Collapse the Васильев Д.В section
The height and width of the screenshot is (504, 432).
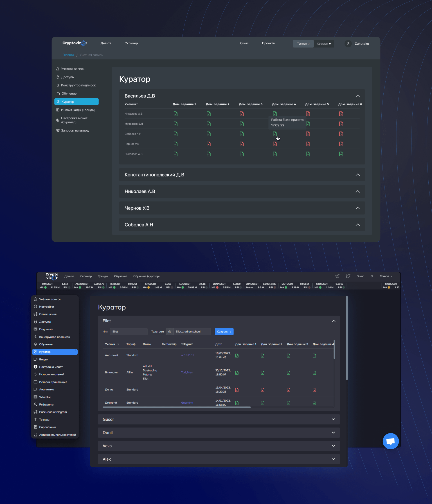point(357,96)
